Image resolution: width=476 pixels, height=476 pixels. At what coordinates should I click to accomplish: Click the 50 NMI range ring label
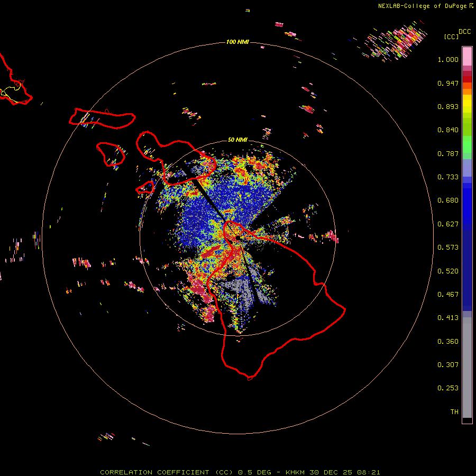point(237,140)
